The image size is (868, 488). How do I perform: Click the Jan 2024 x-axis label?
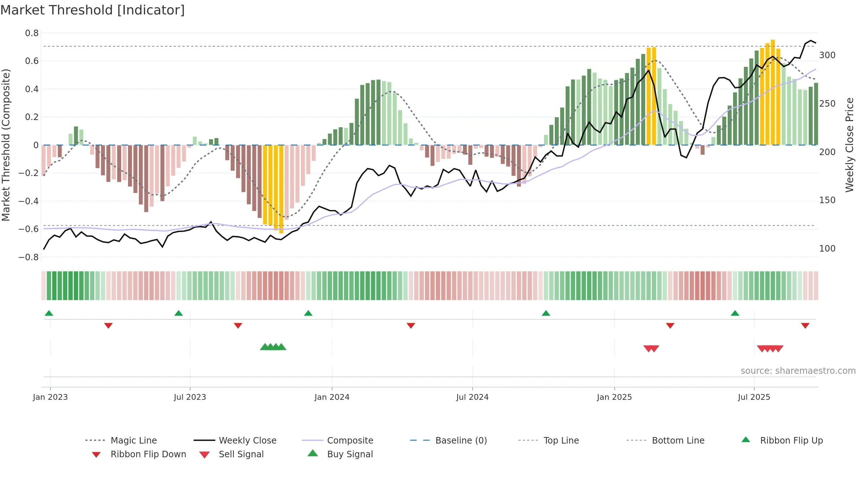coord(332,397)
